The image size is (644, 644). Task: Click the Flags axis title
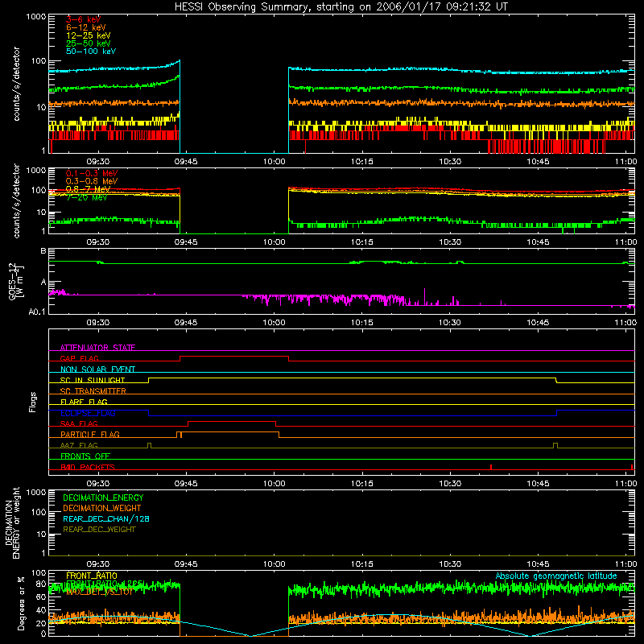[32, 402]
